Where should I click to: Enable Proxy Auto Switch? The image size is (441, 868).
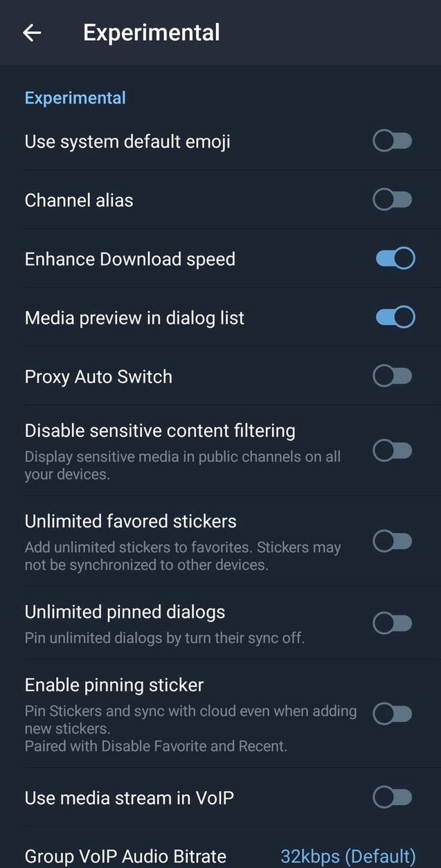point(392,376)
